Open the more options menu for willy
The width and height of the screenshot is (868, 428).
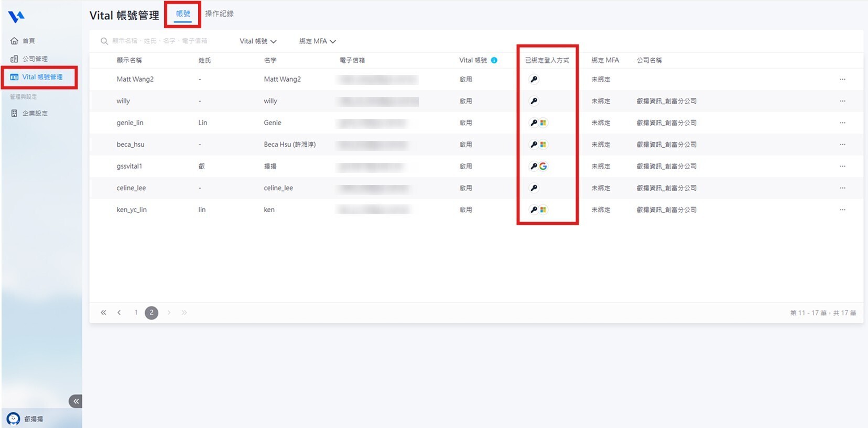click(842, 101)
